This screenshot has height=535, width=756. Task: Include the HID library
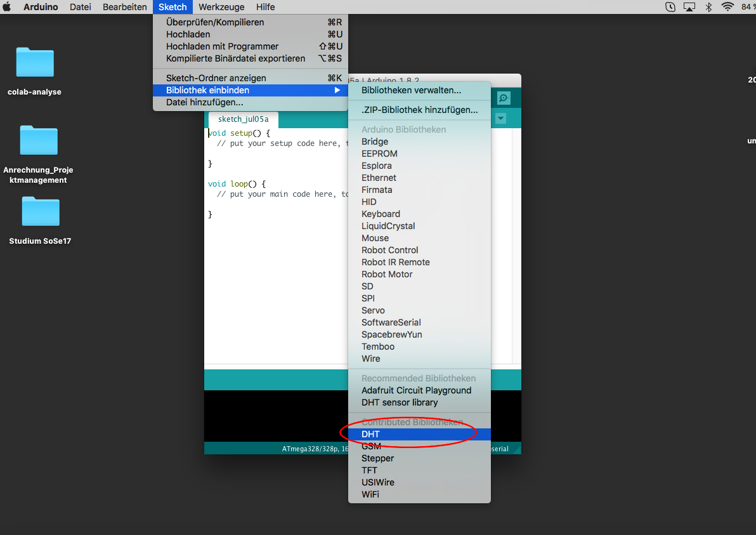(x=419, y=202)
